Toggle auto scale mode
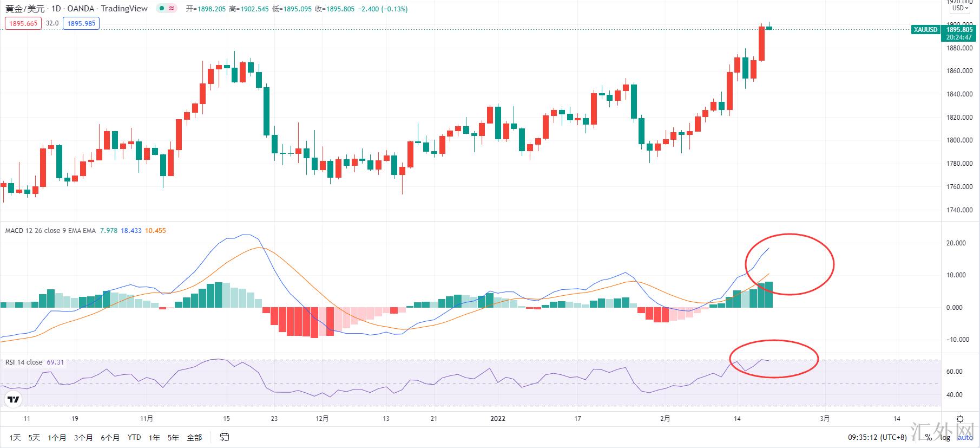The width and height of the screenshot is (980, 448). (965, 437)
